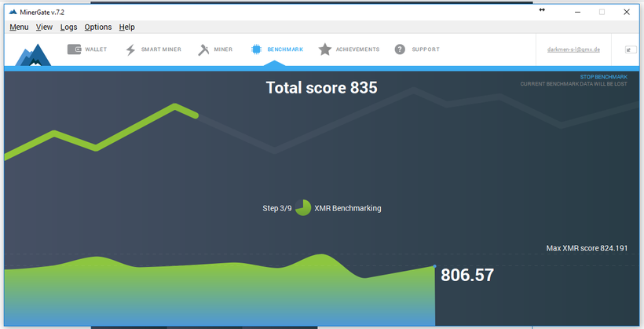
Task: Click the Achievements star icon
Action: 325,49
